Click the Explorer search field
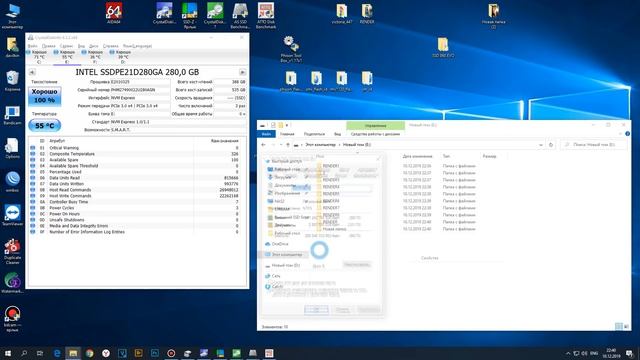The height and width of the screenshot is (360, 640). click(x=594, y=145)
